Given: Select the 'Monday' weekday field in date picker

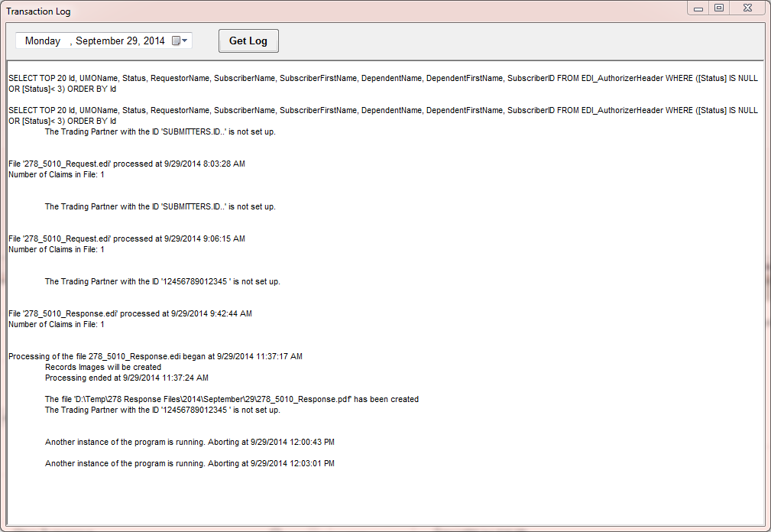Looking at the screenshot, I should point(43,41).
